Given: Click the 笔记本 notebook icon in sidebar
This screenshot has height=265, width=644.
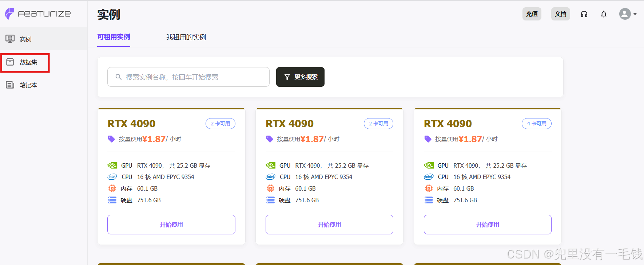Looking at the screenshot, I should point(10,85).
